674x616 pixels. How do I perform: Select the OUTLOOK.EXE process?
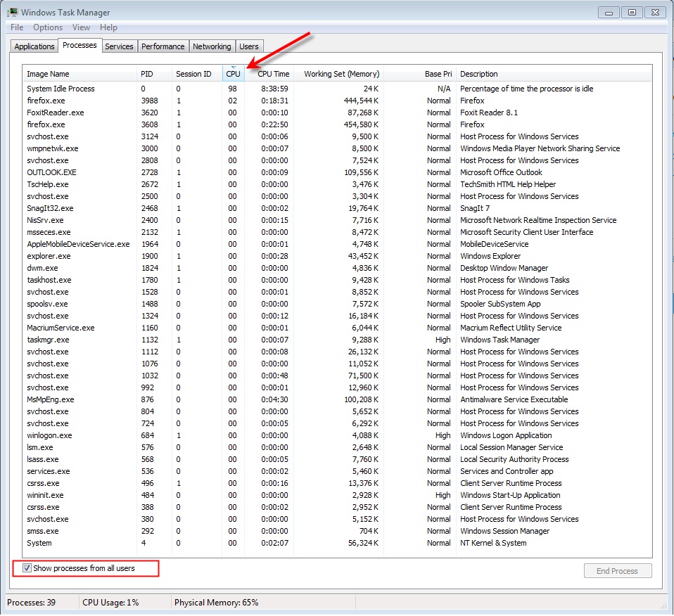point(338,172)
